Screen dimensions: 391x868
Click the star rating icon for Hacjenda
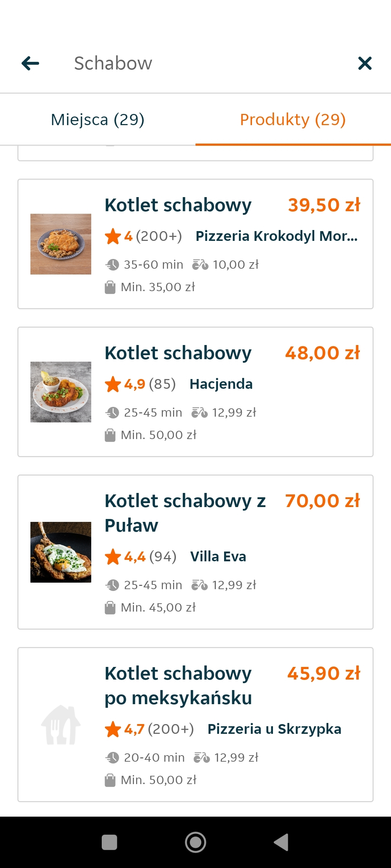point(113,384)
